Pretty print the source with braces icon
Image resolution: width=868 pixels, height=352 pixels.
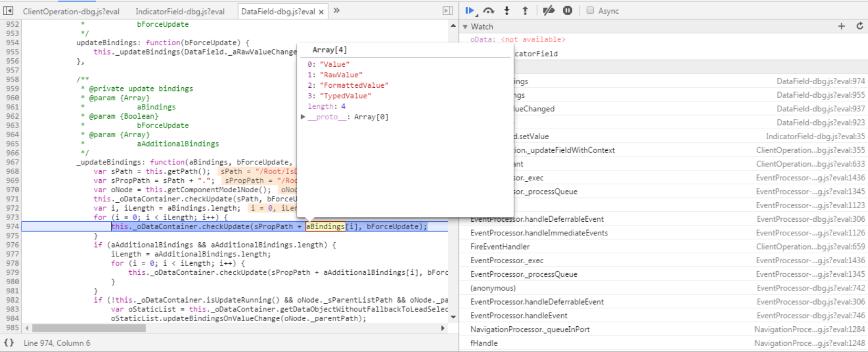[9, 343]
